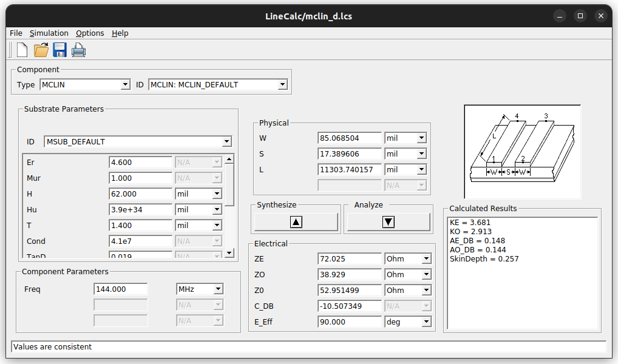Viewport: 618px width, 364px height.
Task: Click the SkinDepth = 0.257 result line
Action: tap(484, 259)
